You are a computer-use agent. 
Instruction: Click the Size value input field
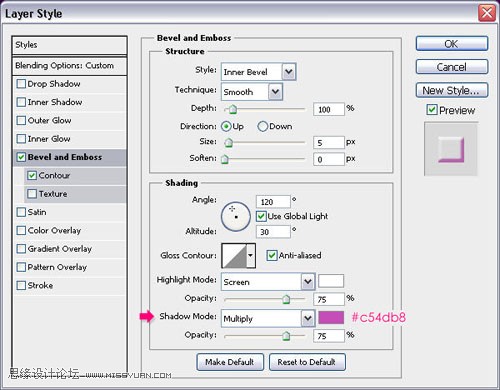click(x=328, y=142)
